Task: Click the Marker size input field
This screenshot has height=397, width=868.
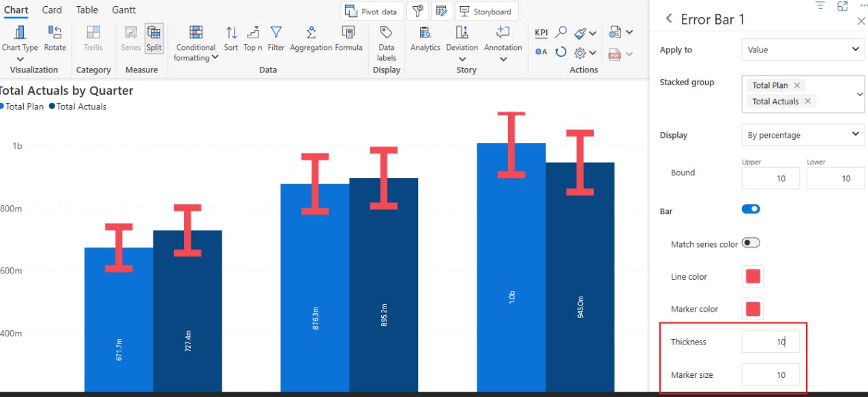Action: pos(770,374)
